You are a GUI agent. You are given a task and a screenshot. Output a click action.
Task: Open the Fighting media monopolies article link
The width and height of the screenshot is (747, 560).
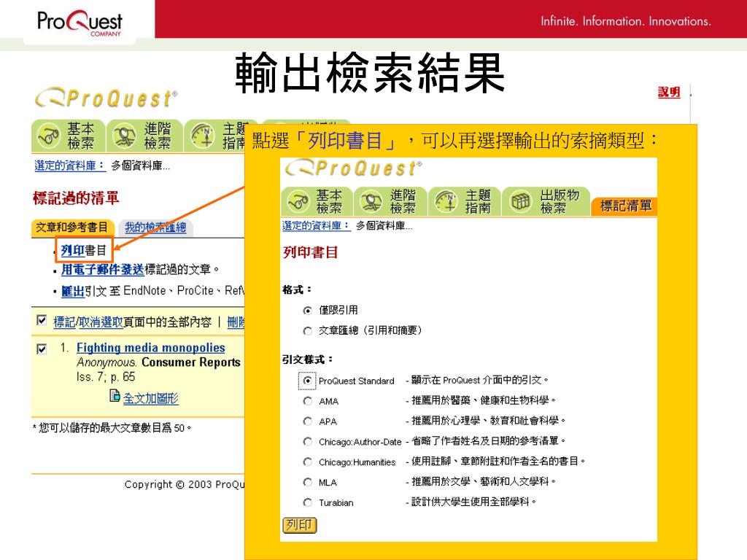point(150,348)
